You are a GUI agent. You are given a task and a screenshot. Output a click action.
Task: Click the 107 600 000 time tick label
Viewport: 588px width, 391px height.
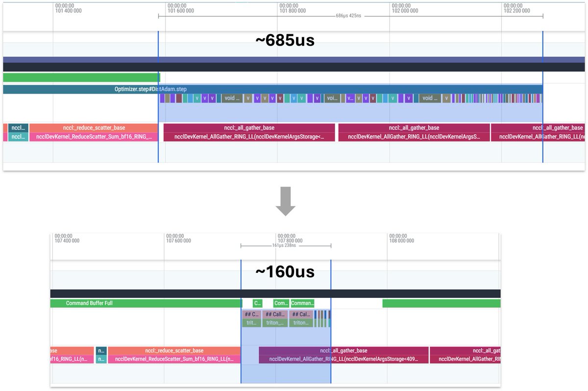(x=179, y=238)
